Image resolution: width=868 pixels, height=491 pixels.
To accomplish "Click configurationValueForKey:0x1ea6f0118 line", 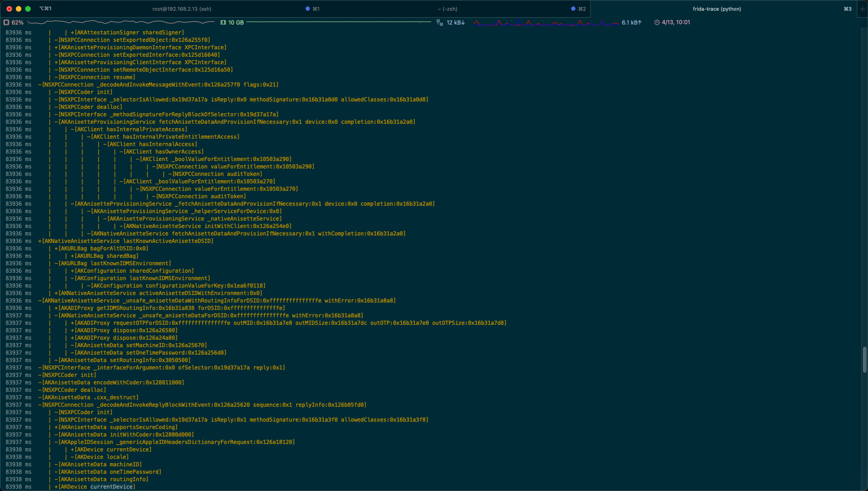I will click(x=176, y=286).
